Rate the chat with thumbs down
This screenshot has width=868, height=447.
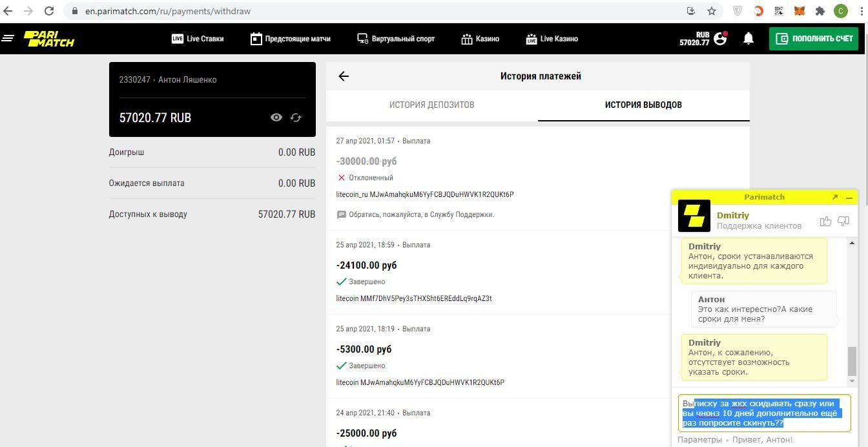[843, 222]
